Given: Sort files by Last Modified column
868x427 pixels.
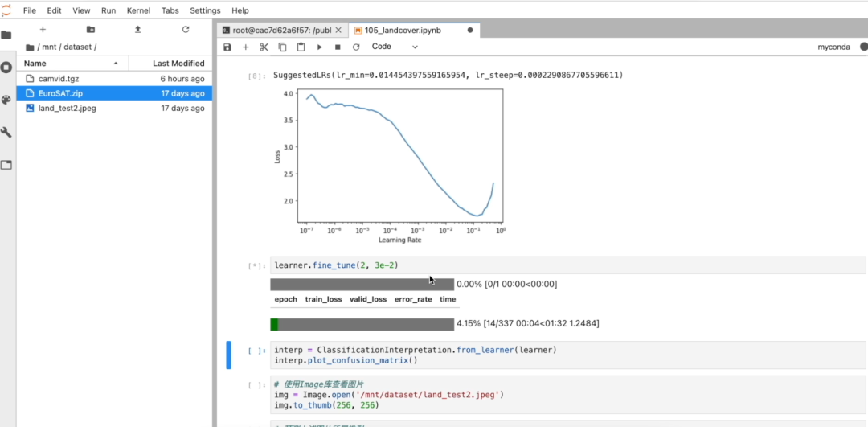Looking at the screenshot, I should (x=178, y=64).
